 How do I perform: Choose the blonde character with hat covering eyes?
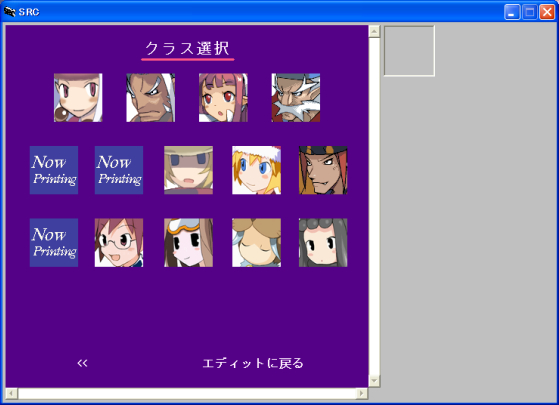tap(189, 170)
